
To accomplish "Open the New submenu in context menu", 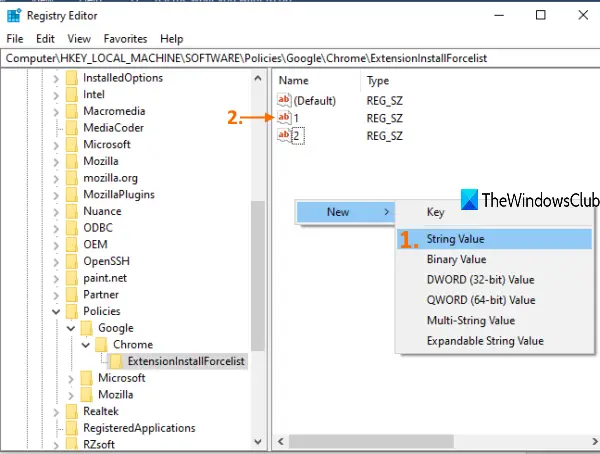I will (345, 212).
